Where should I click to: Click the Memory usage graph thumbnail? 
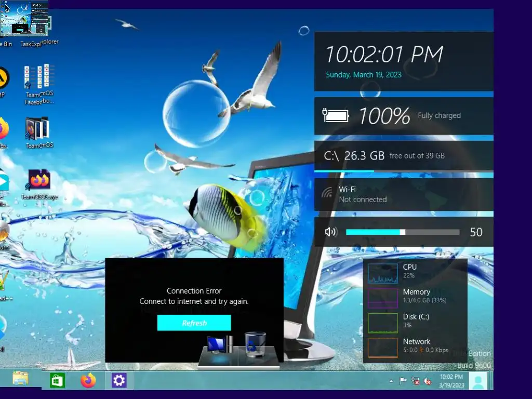coord(383,298)
